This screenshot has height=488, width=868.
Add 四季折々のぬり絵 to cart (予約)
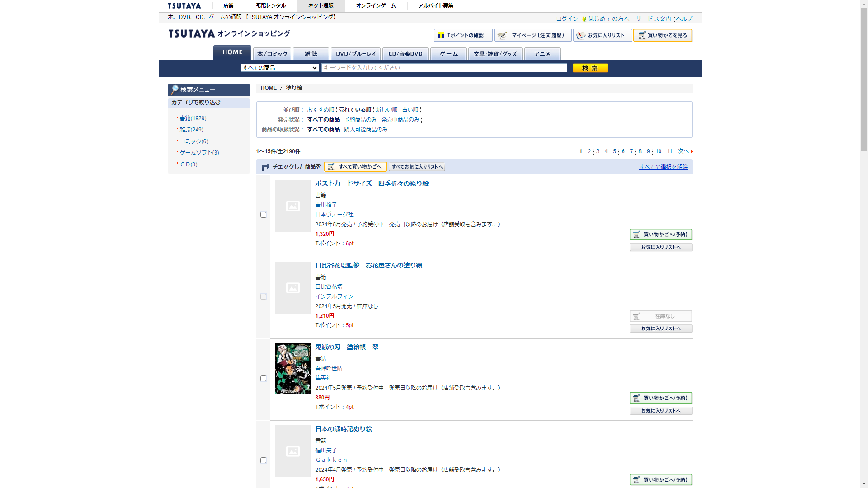660,235
